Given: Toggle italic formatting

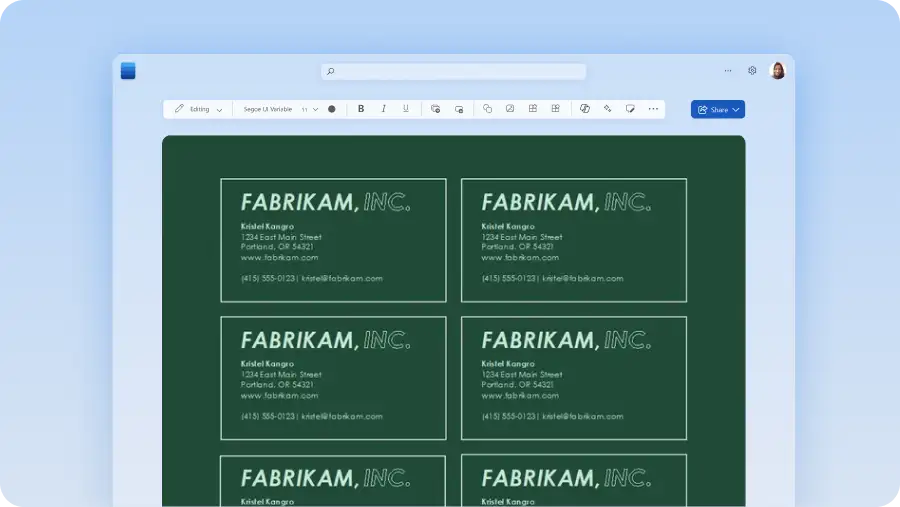Looking at the screenshot, I should coord(383,109).
